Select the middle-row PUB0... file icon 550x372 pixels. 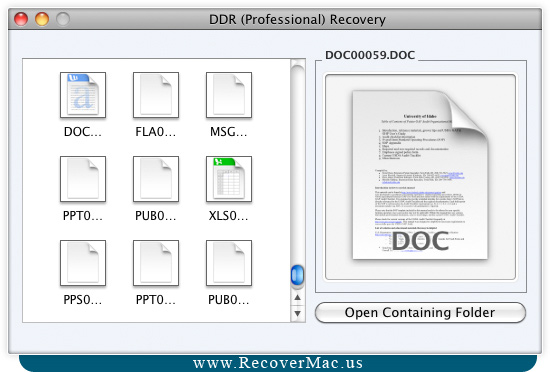point(156,179)
